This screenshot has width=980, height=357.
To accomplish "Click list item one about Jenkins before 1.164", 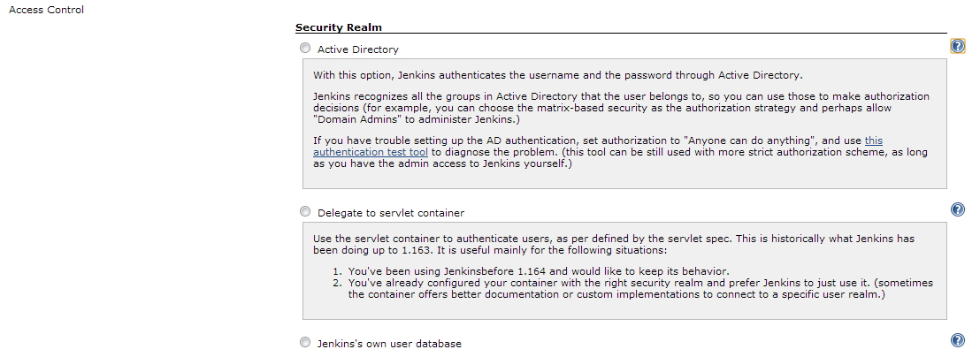I will coord(538,271).
